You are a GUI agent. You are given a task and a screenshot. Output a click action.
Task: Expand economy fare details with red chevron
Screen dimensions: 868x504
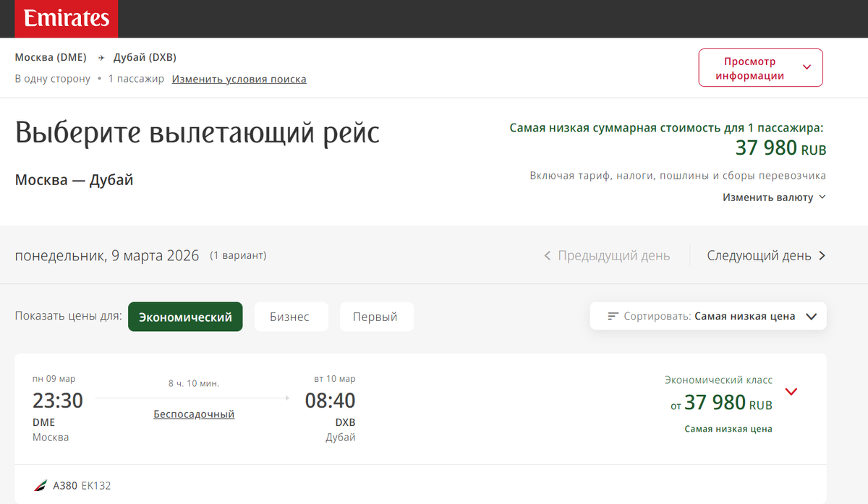[791, 392]
